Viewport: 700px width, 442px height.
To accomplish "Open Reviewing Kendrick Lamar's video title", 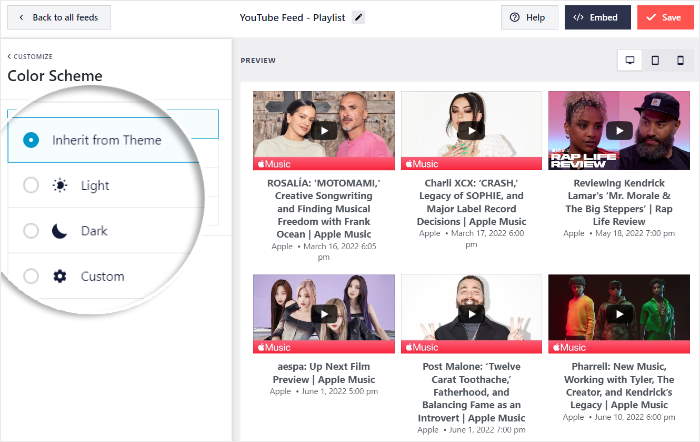I will coord(619,202).
